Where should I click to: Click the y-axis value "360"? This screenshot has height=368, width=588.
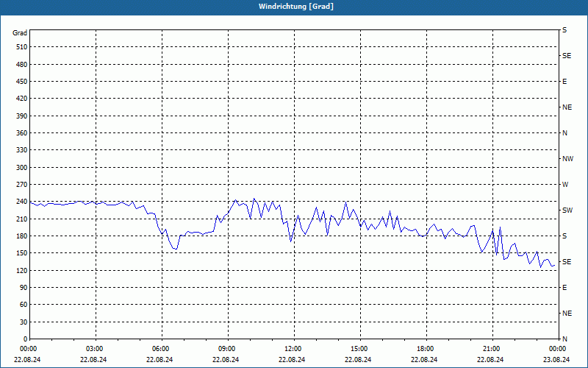(22, 133)
